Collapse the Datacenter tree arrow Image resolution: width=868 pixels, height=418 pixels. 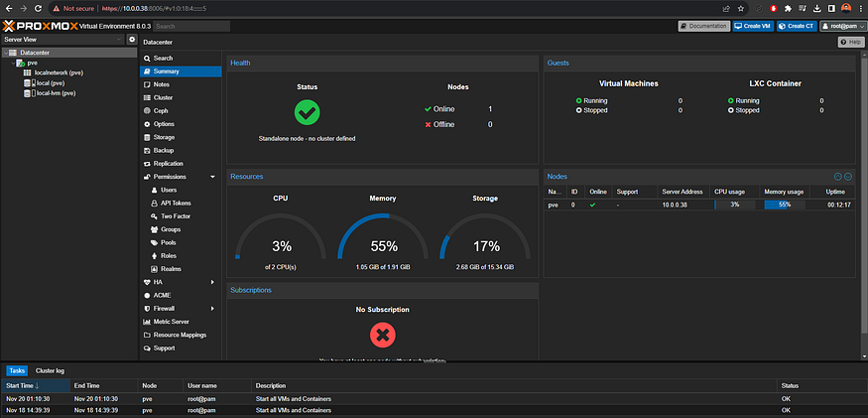[x=5, y=53]
